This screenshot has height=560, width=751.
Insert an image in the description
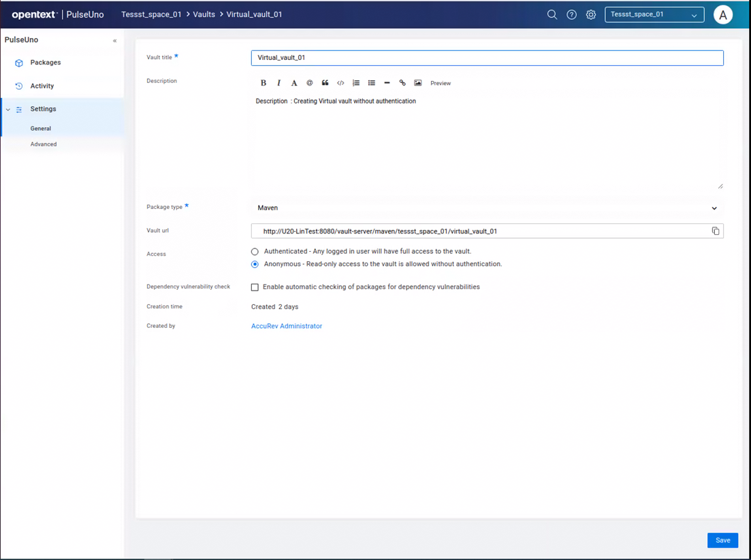click(x=418, y=83)
